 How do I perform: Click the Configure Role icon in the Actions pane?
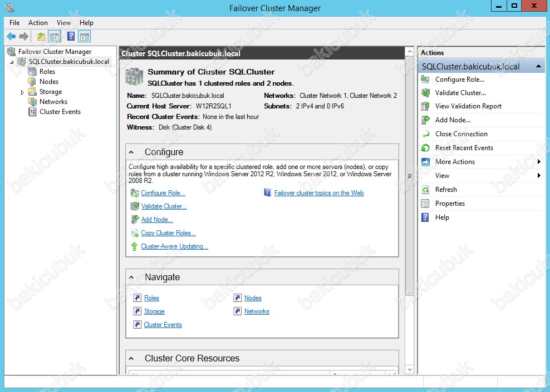pyautogui.click(x=425, y=80)
